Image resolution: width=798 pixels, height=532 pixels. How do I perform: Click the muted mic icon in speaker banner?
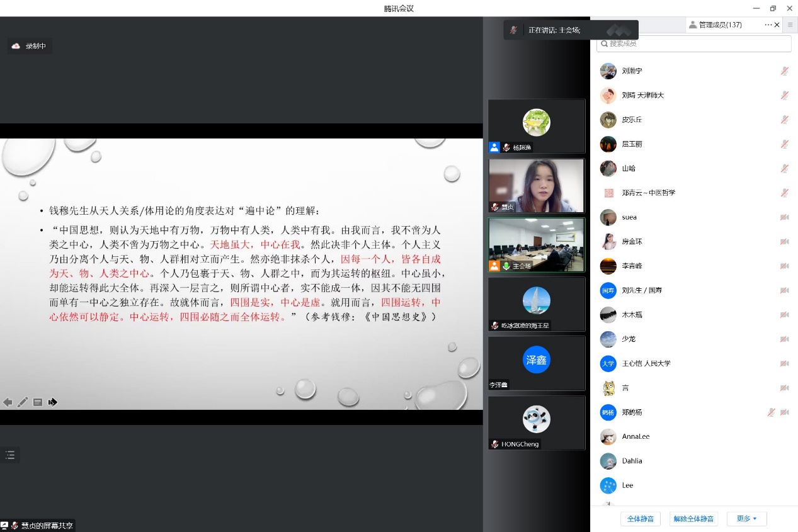tap(514, 30)
